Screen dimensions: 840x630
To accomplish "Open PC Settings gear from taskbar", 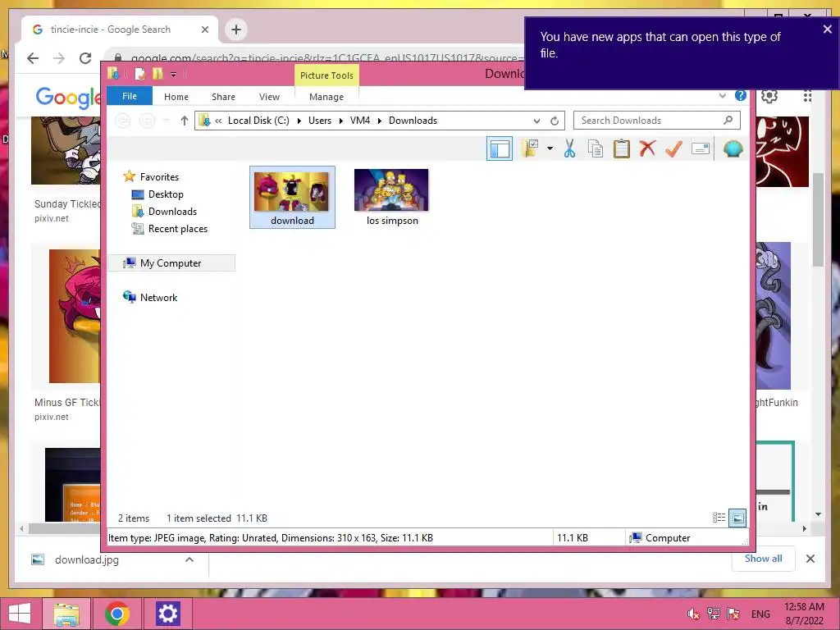I will click(x=167, y=614).
